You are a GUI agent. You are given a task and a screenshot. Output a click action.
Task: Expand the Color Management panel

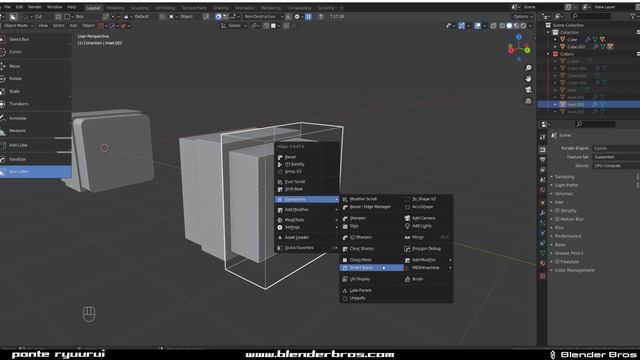pos(574,270)
